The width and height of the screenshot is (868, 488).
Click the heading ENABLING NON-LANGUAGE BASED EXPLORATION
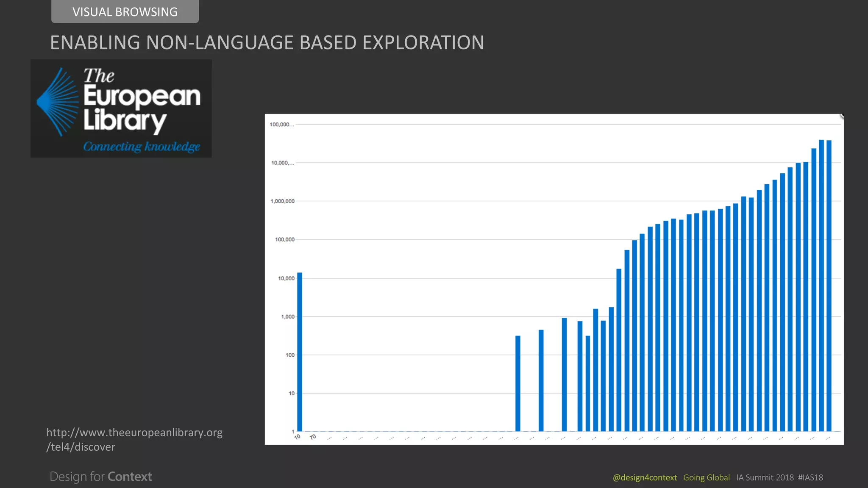267,42
